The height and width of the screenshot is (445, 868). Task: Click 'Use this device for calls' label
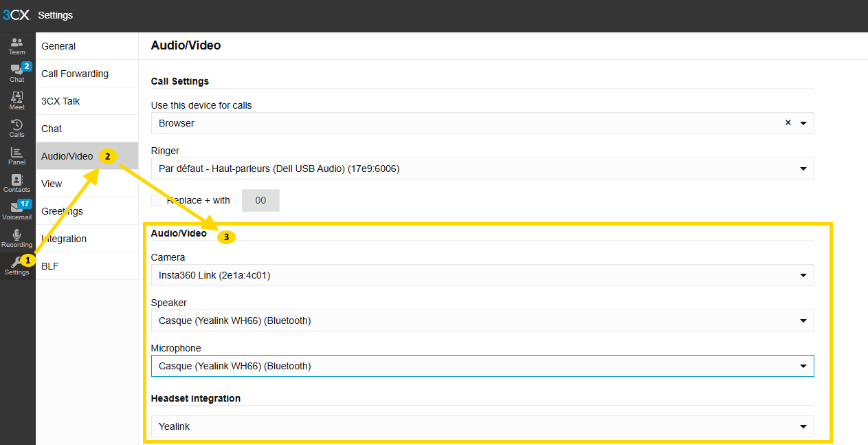coord(201,105)
